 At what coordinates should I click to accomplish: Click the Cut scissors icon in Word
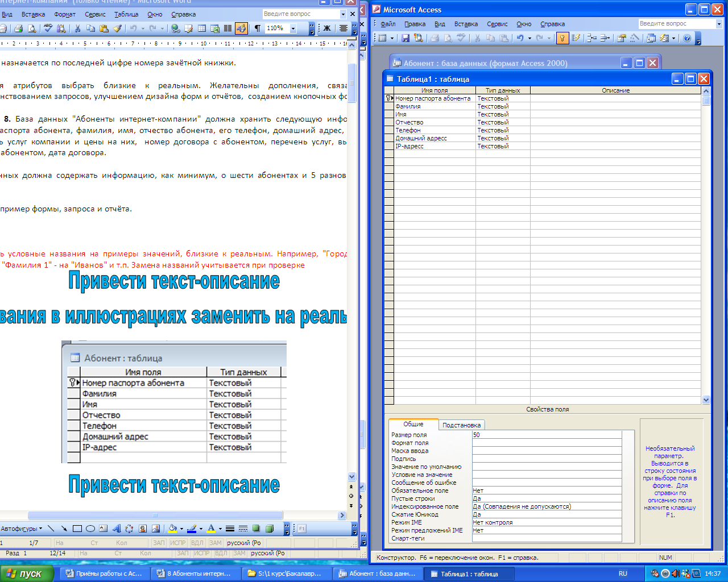pyautogui.click(x=77, y=28)
